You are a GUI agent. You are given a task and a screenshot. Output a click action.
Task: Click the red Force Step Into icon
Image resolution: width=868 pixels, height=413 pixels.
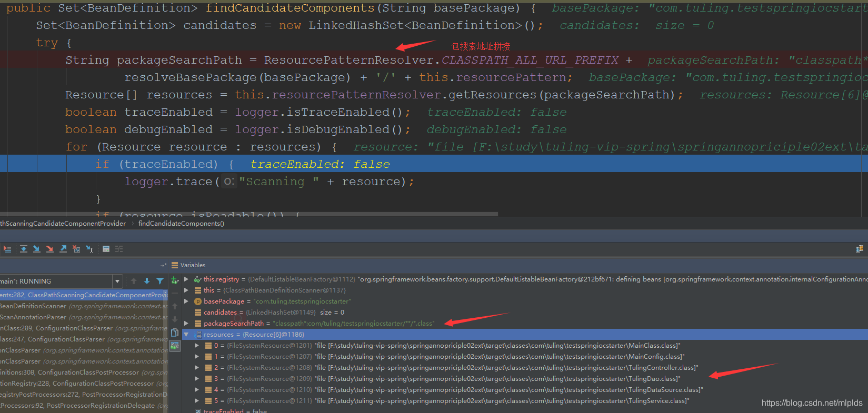[x=49, y=249]
